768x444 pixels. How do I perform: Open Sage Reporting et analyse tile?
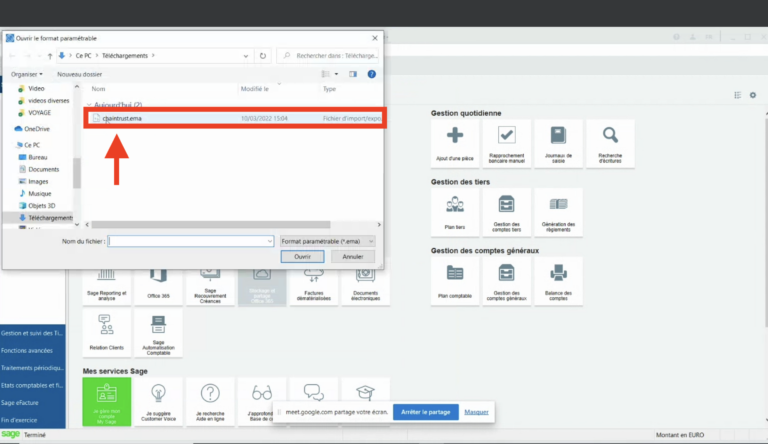click(107, 288)
